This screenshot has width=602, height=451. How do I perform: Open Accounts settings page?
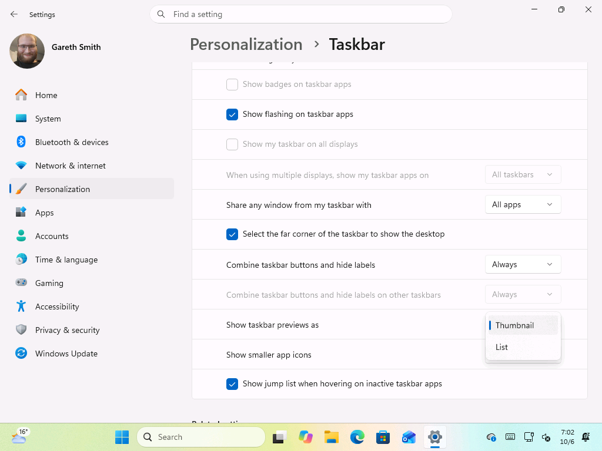pos(92,236)
